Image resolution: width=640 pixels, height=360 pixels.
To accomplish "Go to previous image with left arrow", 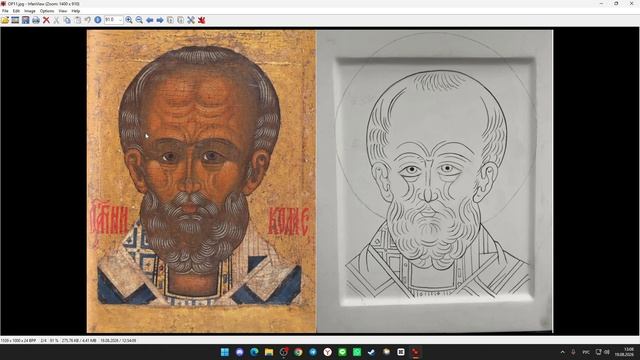I will tap(150, 20).
